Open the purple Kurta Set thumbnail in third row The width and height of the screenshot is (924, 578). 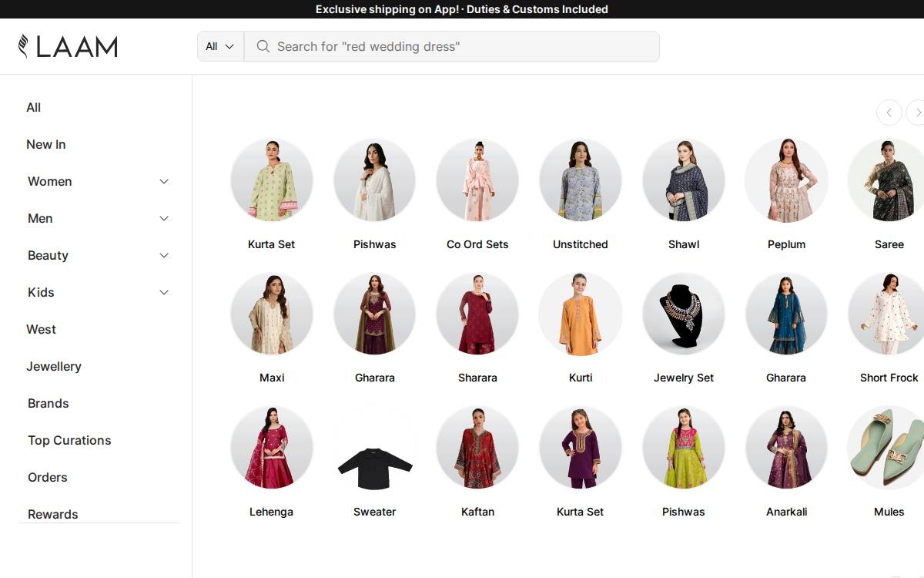click(581, 448)
